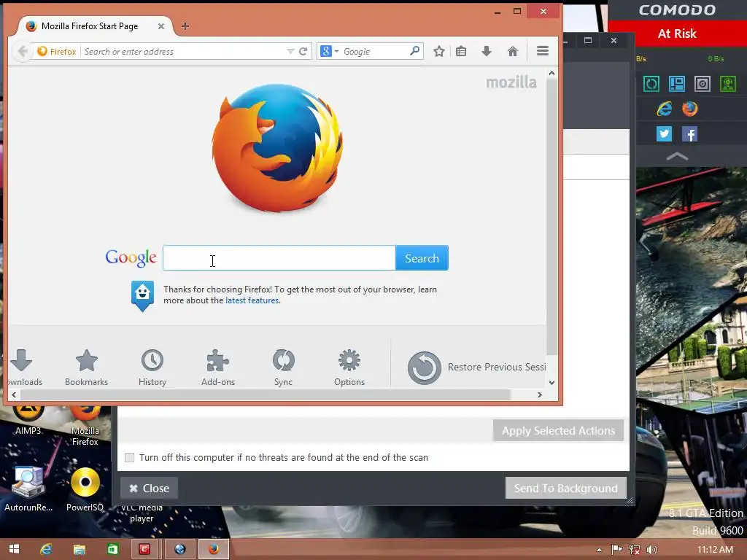Open the Google search engine selector dropdown
This screenshot has height=560, width=747.
pyautogui.click(x=329, y=52)
